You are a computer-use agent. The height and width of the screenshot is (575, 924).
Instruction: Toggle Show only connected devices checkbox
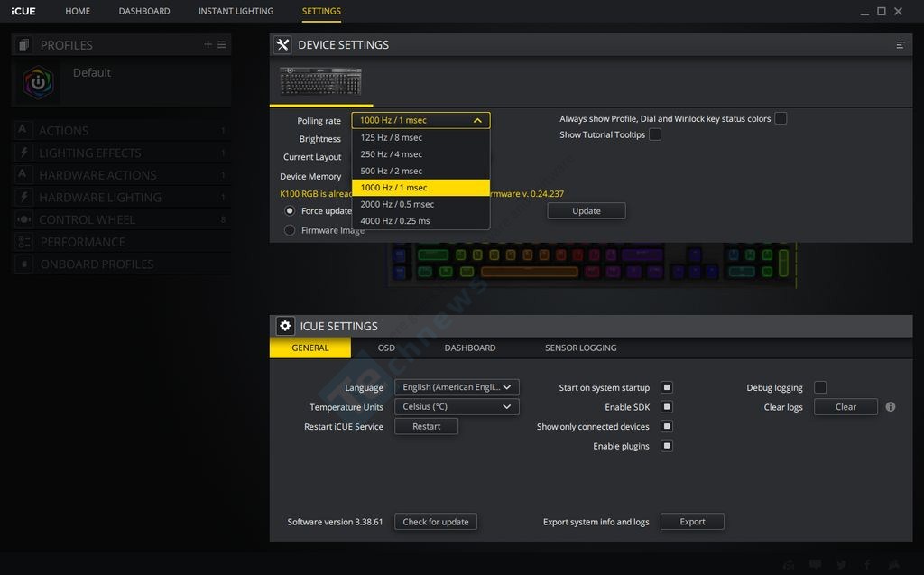667,426
